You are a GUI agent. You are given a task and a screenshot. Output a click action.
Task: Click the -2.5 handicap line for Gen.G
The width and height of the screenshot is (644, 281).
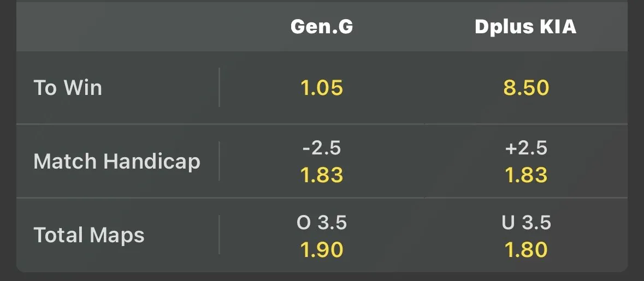(322, 148)
